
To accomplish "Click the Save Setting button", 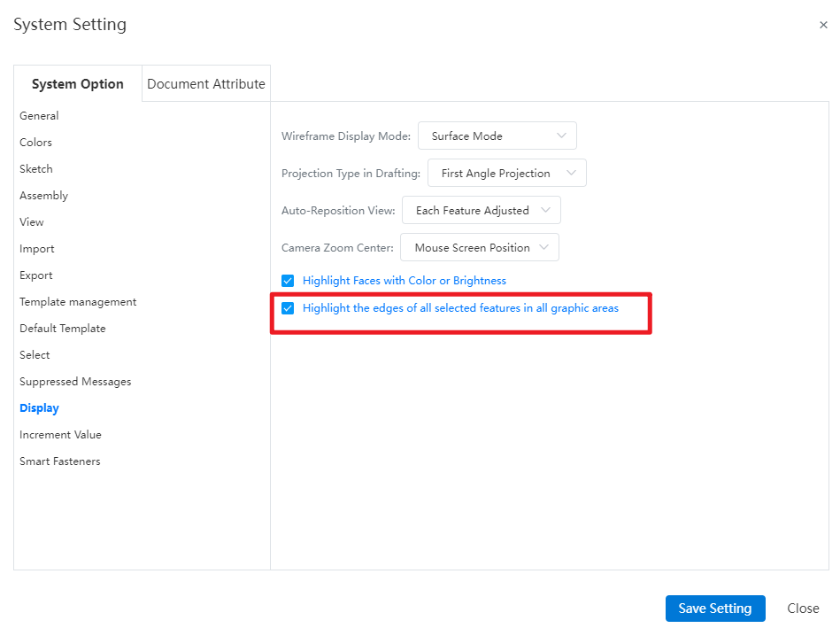I will [714, 609].
